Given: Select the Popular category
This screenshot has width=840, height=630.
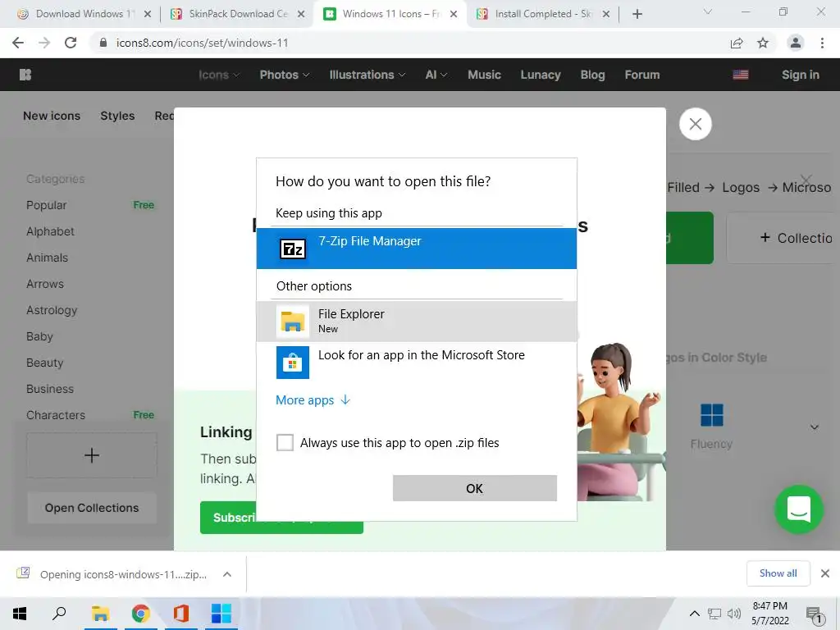Looking at the screenshot, I should [x=47, y=205].
